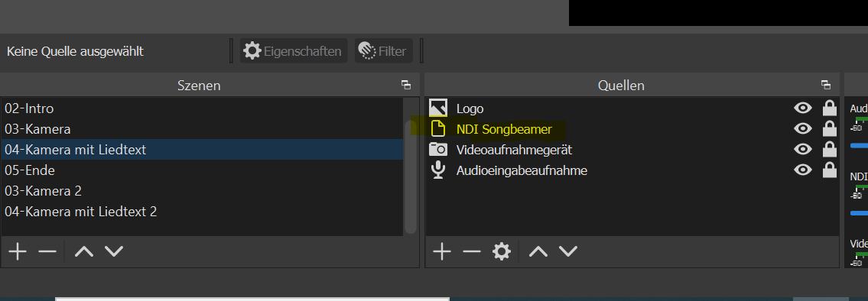This screenshot has height=301, width=868.
Task: Hide the Logo source via eye icon
Action: 803,108
